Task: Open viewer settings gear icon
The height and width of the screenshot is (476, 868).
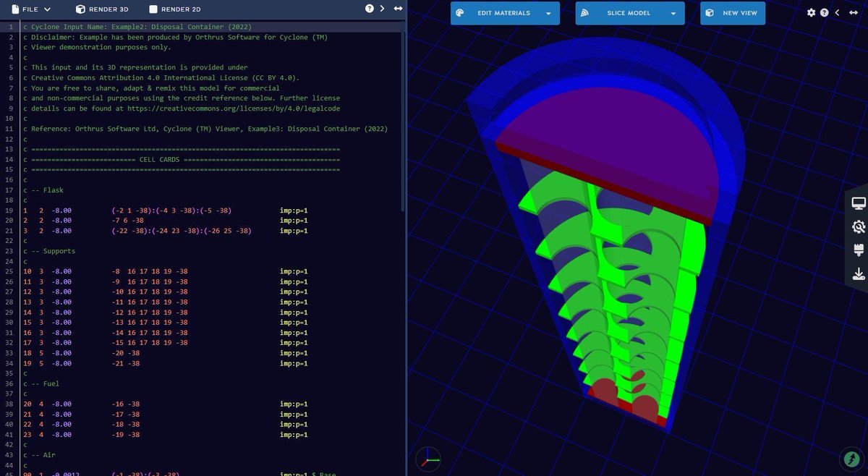Action: 812,13
